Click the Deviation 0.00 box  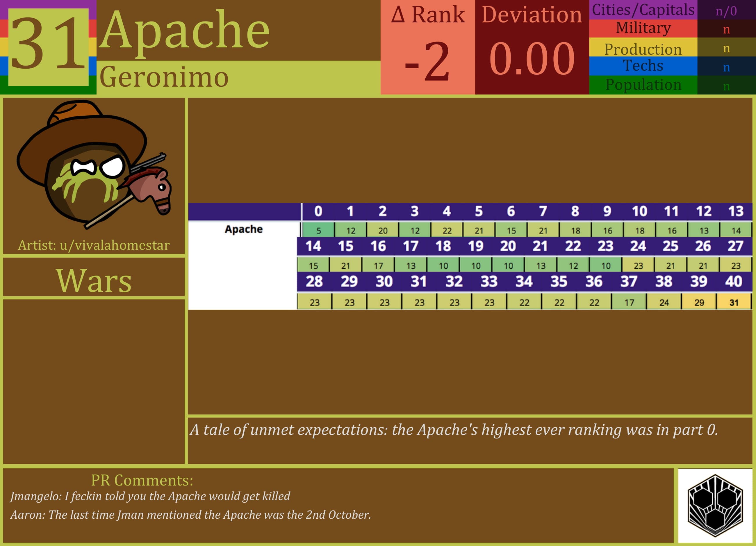(532, 47)
